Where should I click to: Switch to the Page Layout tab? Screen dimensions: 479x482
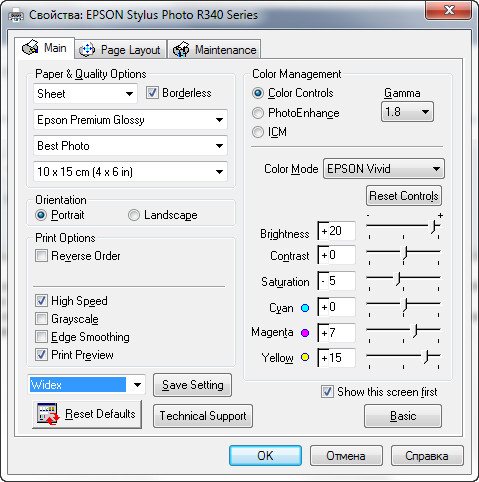click(121, 50)
